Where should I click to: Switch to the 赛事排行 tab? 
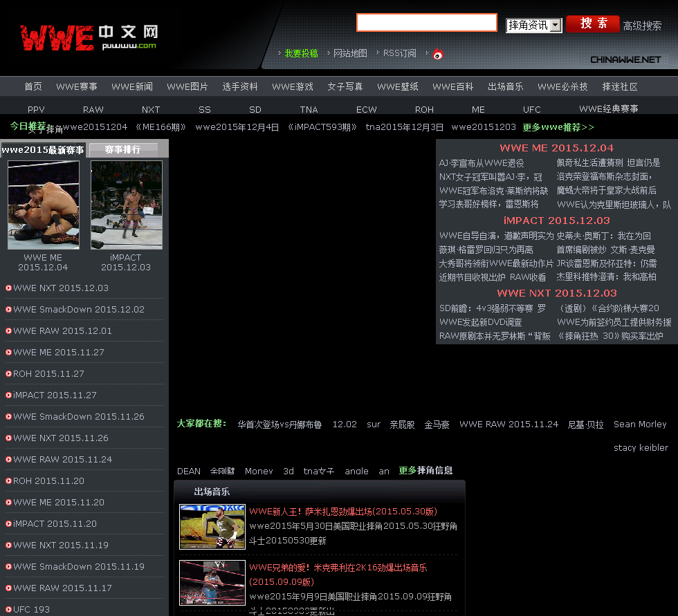click(x=123, y=149)
